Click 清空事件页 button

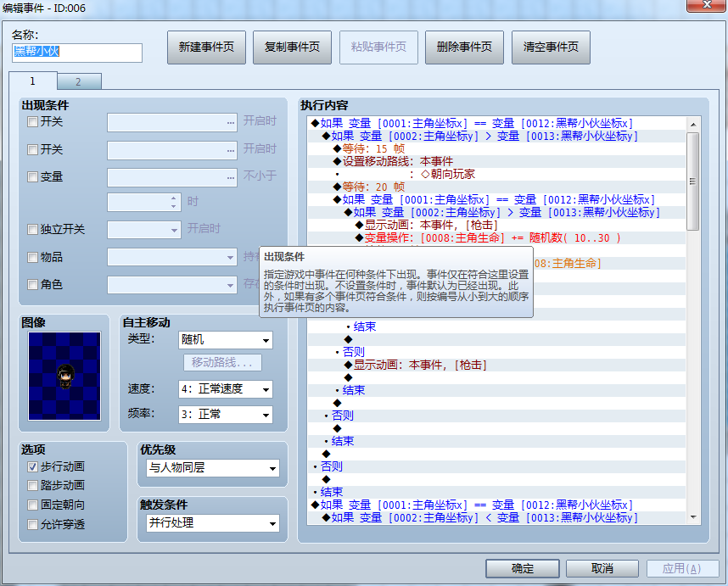click(x=551, y=47)
